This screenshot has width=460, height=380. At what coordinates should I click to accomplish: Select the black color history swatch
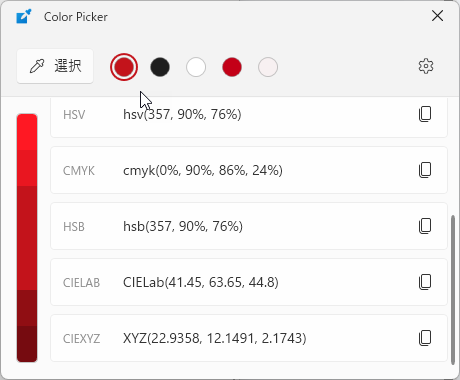(x=160, y=67)
